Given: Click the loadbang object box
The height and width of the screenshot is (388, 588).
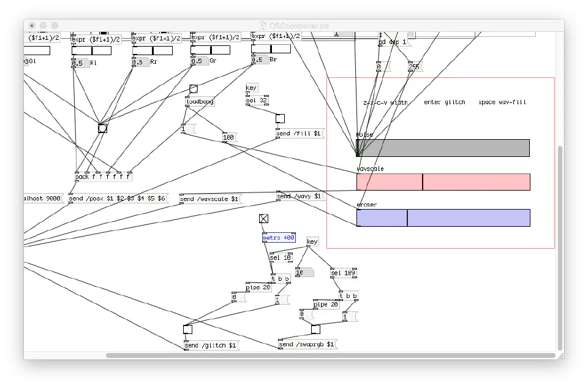Looking at the screenshot, I should point(200,102).
